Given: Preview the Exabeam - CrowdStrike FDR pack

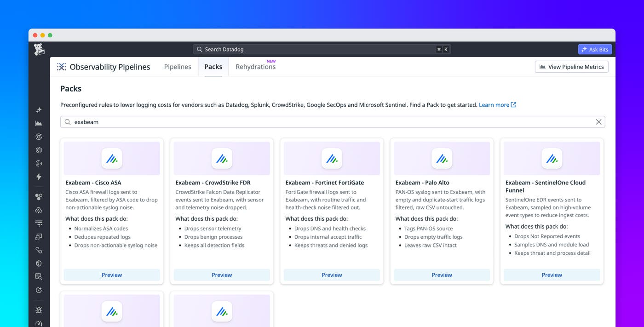Looking at the screenshot, I should click(x=222, y=275).
